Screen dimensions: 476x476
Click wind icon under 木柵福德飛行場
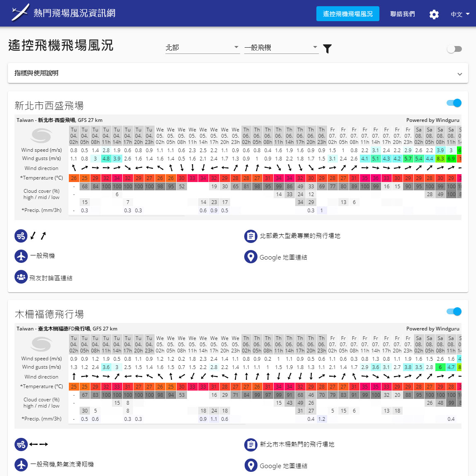(21, 444)
